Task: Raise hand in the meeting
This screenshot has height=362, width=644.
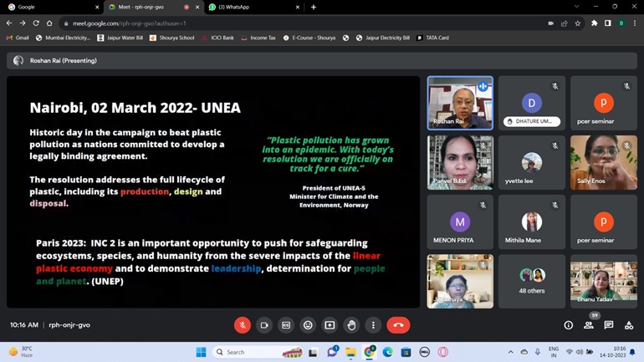Action: click(351, 325)
